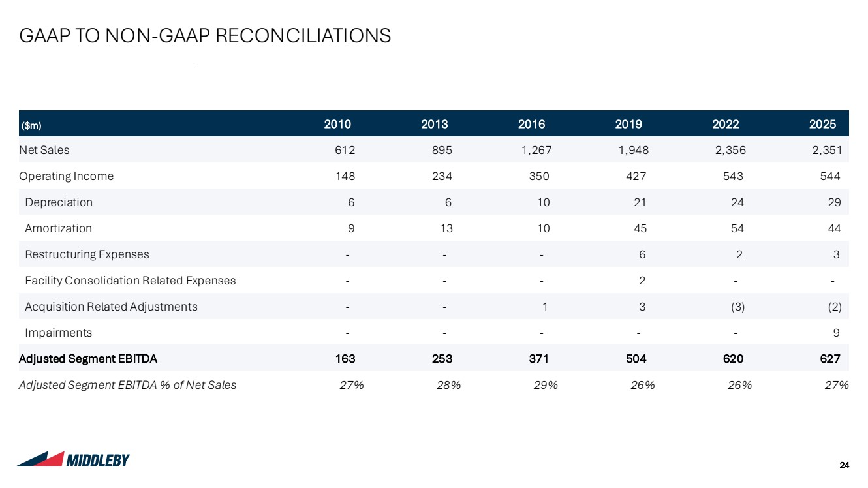Click the italic Adjusted Segment EBITDA % of Net Sales label
The width and height of the screenshot is (868, 488).
click(x=128, y=385)
